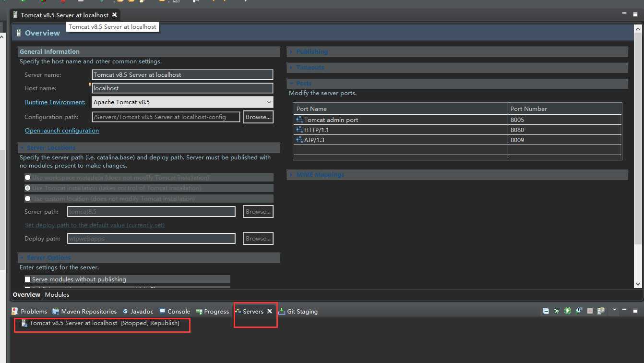Click the Port Number column header
The image size is (644, 363).
point(565,109)
